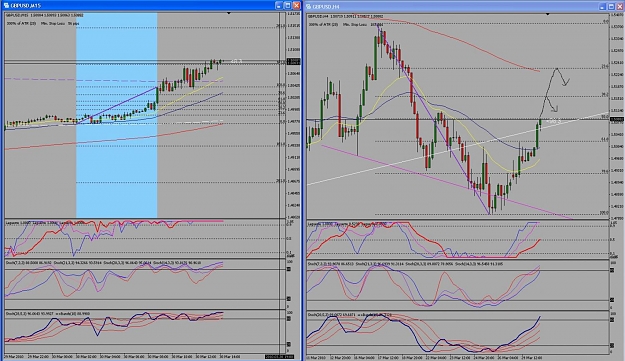The height and width of the screenshot is (361, 625).
Task: Click the Laguerre indicator label in H4 chart
Action: [346, 225]
